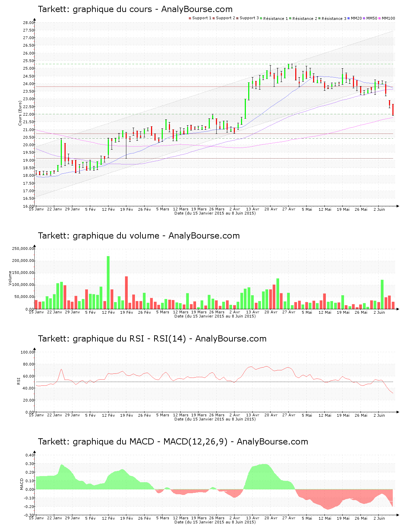The height and width of the screenshot is (532, 412).
Task: Select the 'Support 2' legend label
Action: click(226, 18)
